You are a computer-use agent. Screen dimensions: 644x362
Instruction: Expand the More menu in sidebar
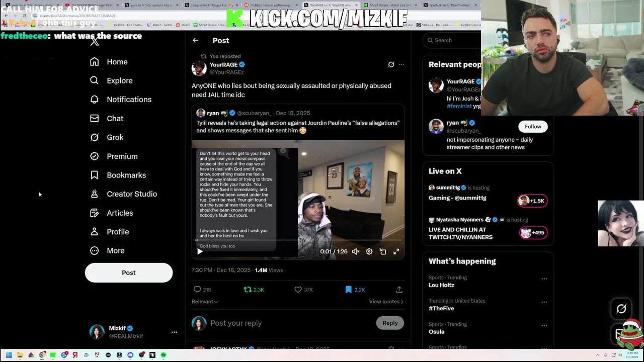(x=107, y=251)
